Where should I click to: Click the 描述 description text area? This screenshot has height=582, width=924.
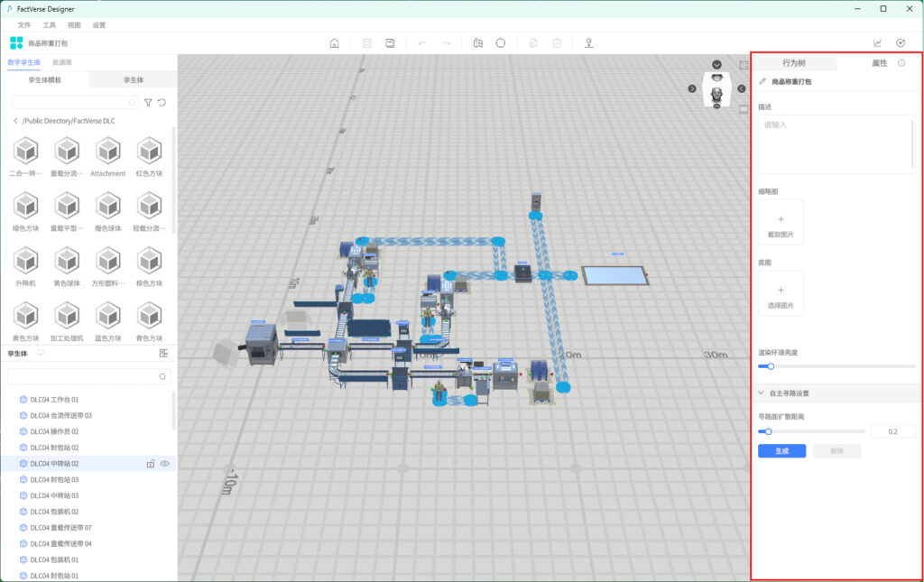pos(836,144)
